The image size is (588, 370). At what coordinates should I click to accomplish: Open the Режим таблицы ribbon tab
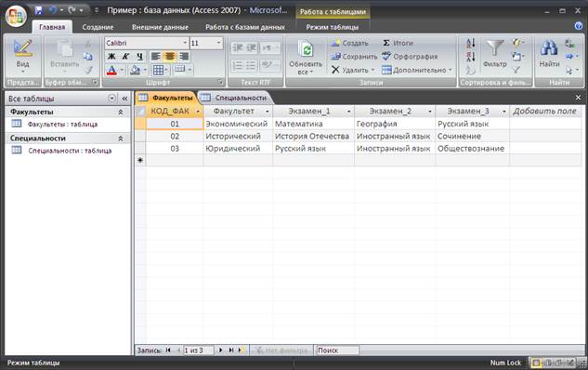[333, 27]
